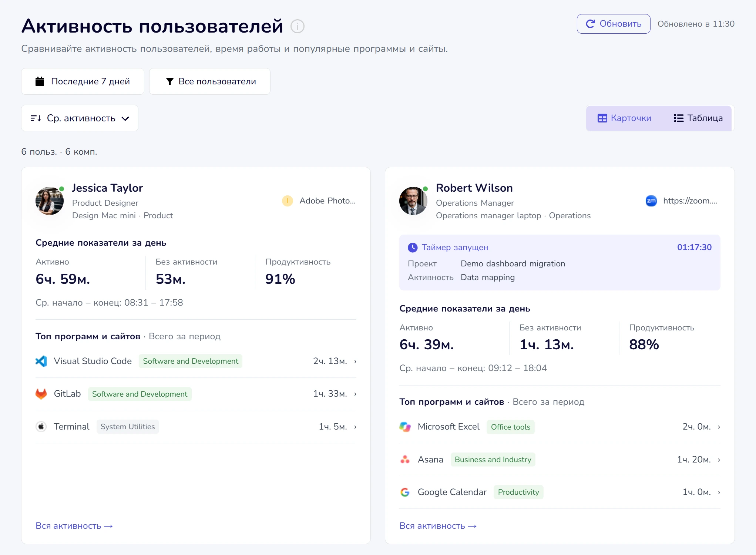Open Вся активность link in Robert's card
Screen dimensions: 756x555
(438, 526)
